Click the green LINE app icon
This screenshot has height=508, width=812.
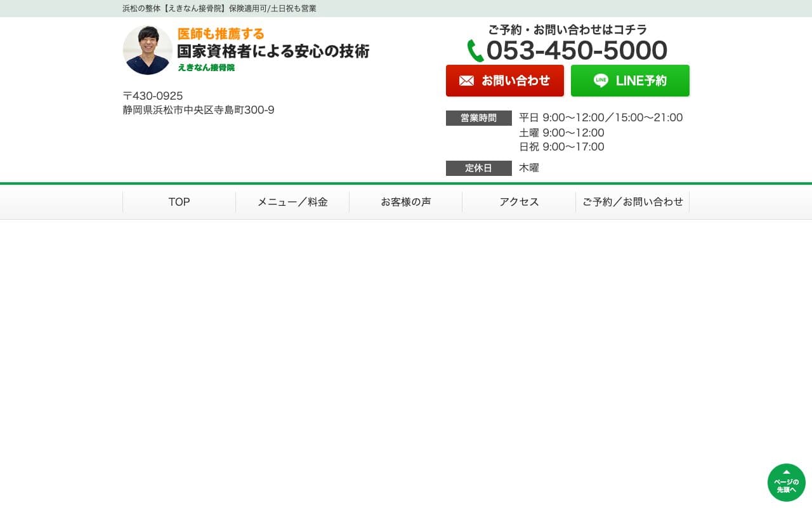[x=601, y=80]
